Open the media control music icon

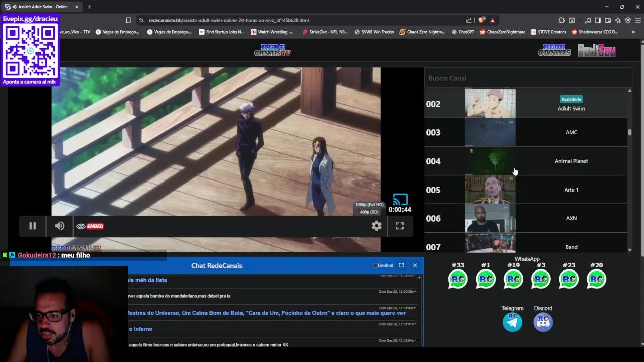click(588, 20)
